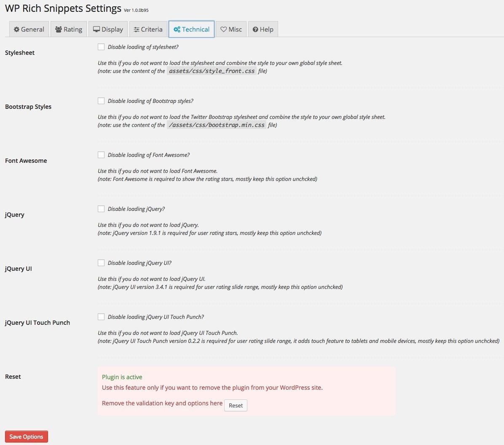The image size is (504, 445).
Task: Check Disable loading of stylesheet
Action: tap(101, 47)
